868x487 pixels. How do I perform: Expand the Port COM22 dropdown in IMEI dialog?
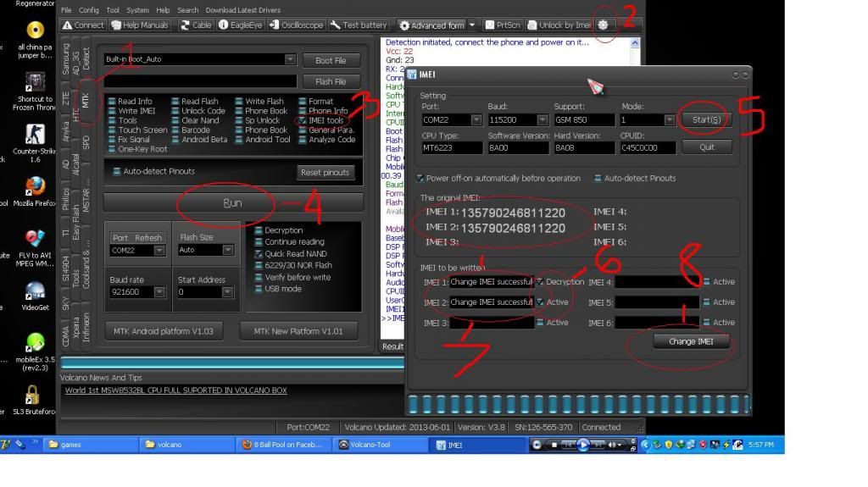tap(476, 121)
